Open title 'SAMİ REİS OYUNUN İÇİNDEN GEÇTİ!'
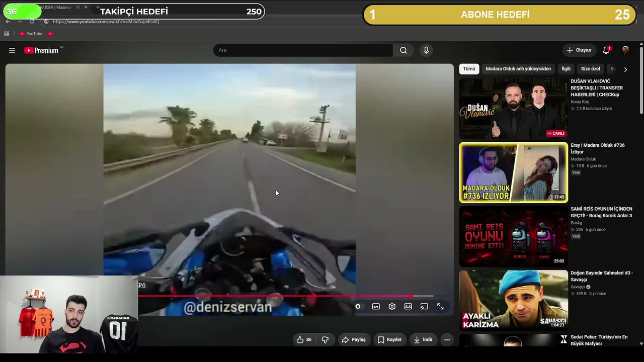Image resolution: width=644 pixels, height=362 pixels. click(601, 212)
